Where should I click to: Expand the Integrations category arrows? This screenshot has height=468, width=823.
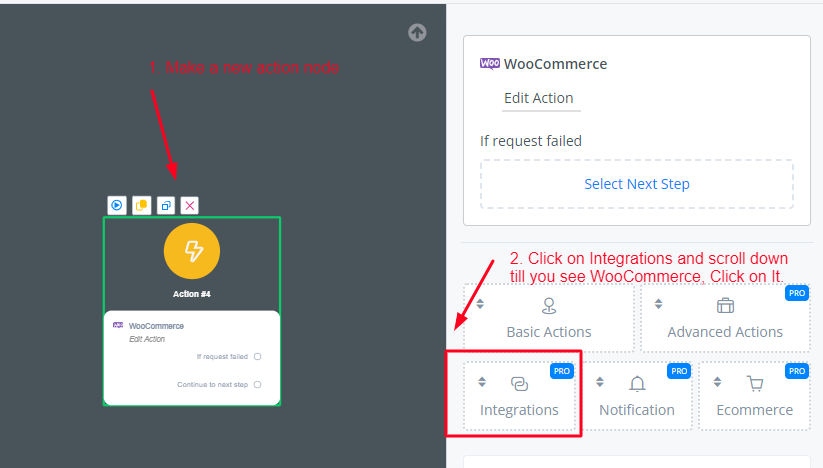pyautogui.click(x=481, y=381)
